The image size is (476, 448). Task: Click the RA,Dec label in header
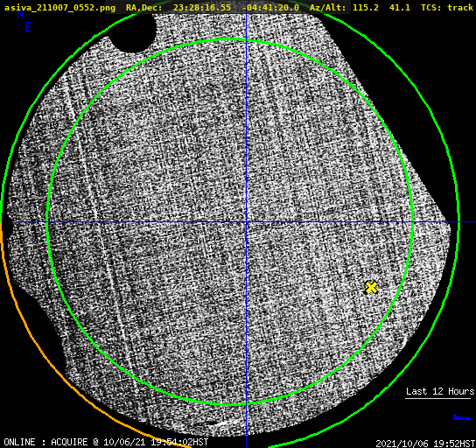coord(144,8)
